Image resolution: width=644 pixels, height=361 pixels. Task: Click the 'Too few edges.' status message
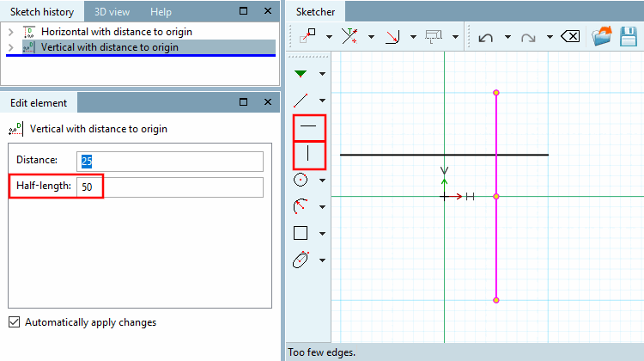click(x=322, y=352)
